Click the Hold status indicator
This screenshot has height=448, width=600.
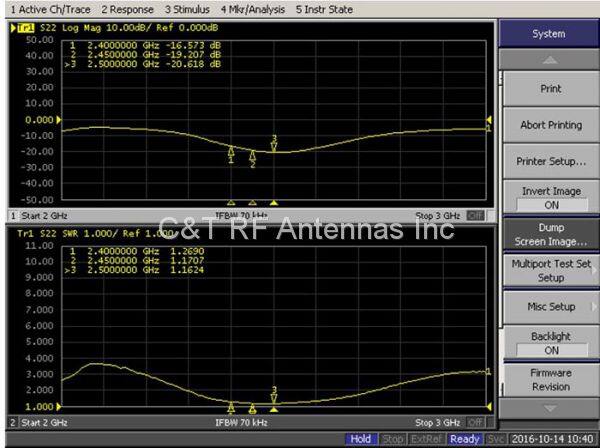point(360,439)
